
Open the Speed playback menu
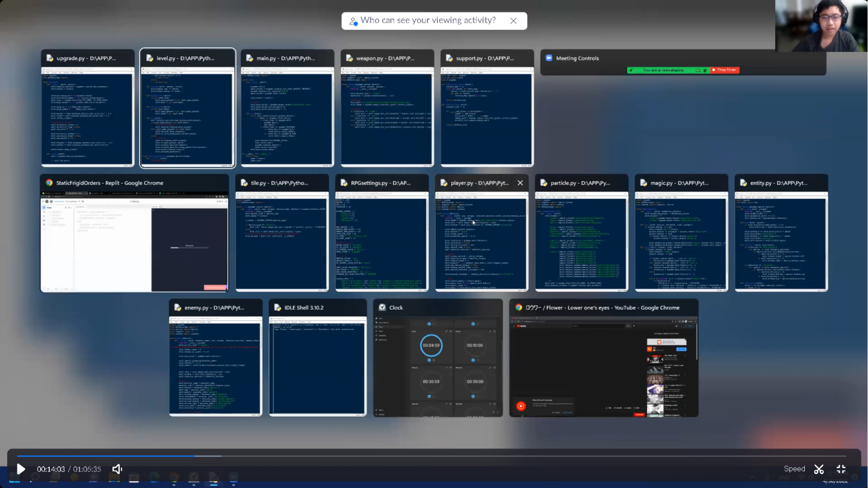pyautogui.click(x=794, y=469)
